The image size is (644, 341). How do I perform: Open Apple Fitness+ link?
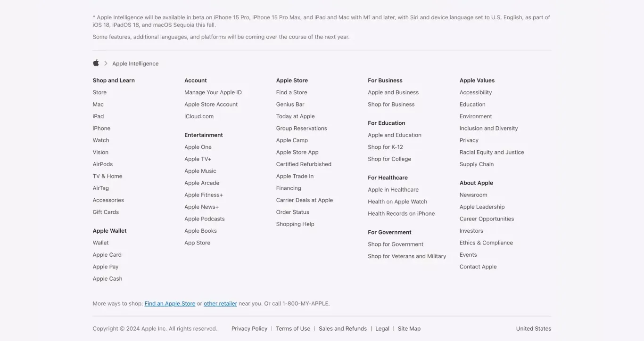coord(204,195)
